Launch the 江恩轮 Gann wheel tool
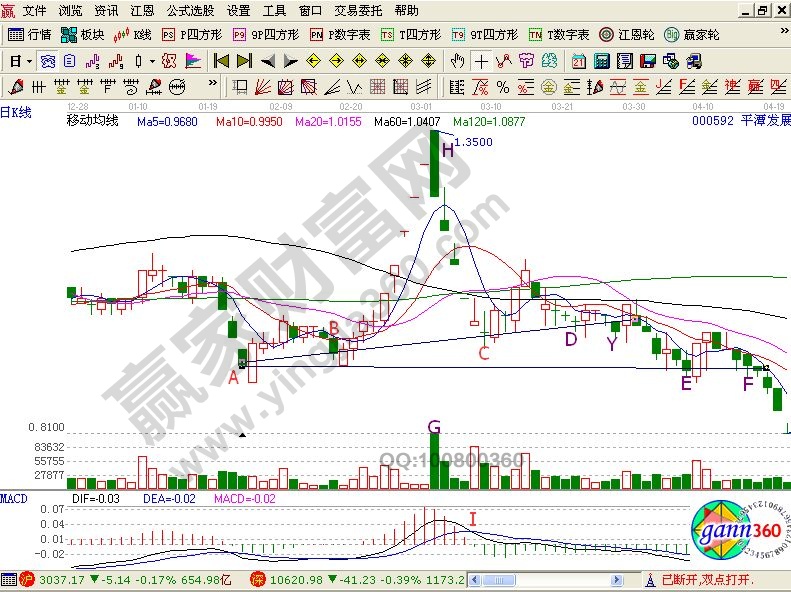 pos(627,34)
